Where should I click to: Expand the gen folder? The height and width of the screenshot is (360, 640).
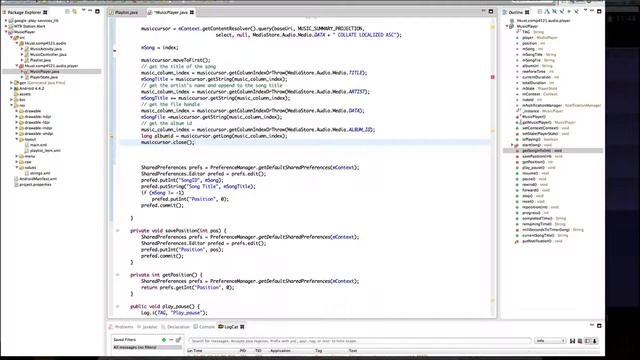tap(11, 82)
